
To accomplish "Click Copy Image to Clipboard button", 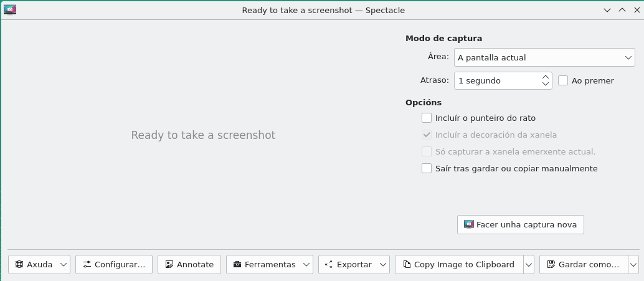I will pos(459,265).
